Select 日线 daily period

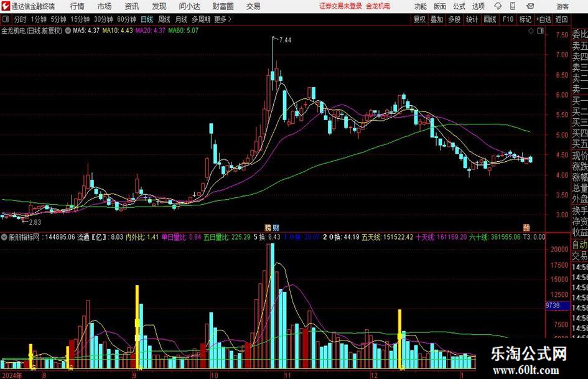(147, 19)
